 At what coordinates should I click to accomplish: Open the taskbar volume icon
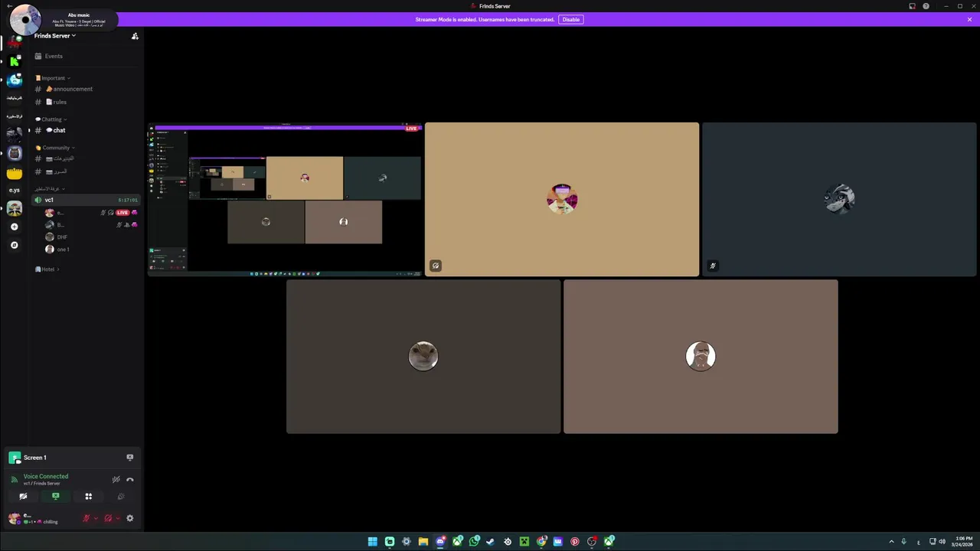tap(942, 542)
